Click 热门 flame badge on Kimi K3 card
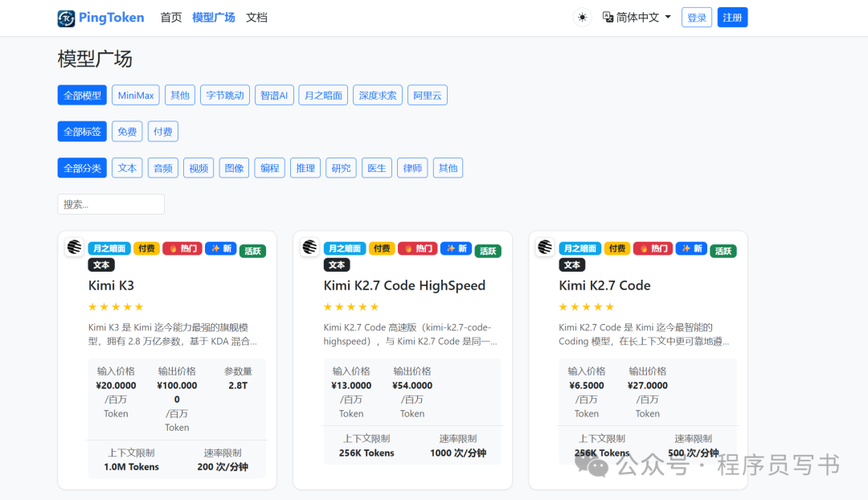Viewport: 868px width, 500px height. pos(182,248)
